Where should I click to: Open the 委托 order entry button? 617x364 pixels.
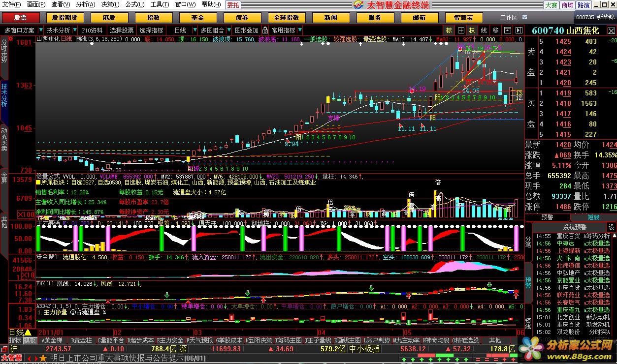pyautogui.click(x=233, y=5)
